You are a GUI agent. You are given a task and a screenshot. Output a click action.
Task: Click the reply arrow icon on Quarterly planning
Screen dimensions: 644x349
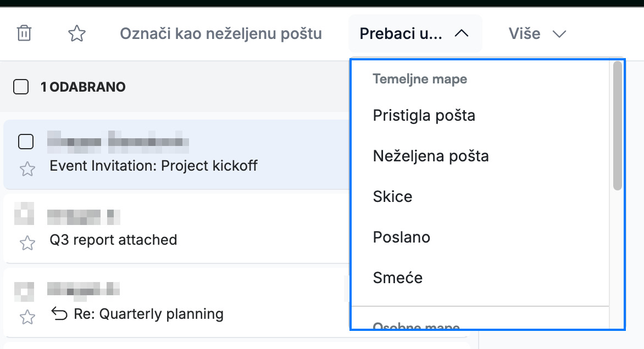tap(59, 314)
